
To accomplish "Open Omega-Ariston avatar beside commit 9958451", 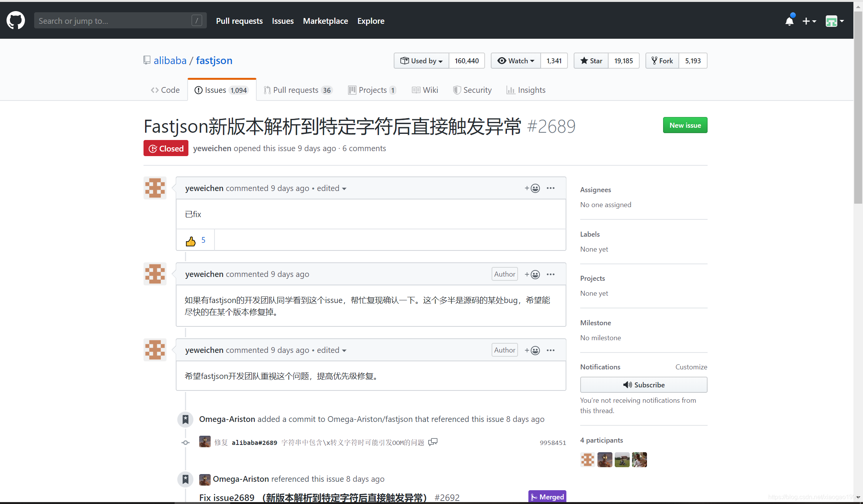I will 205,441.
